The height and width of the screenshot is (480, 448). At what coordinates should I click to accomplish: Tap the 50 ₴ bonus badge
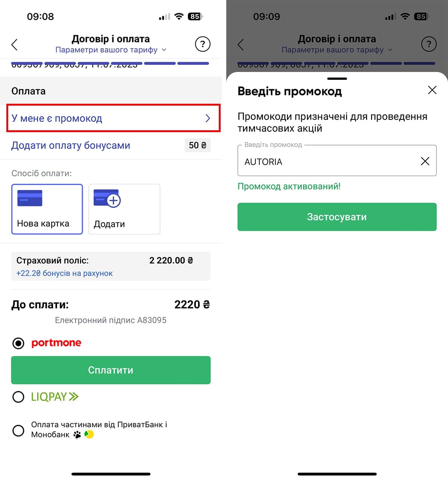coord(197,145)
